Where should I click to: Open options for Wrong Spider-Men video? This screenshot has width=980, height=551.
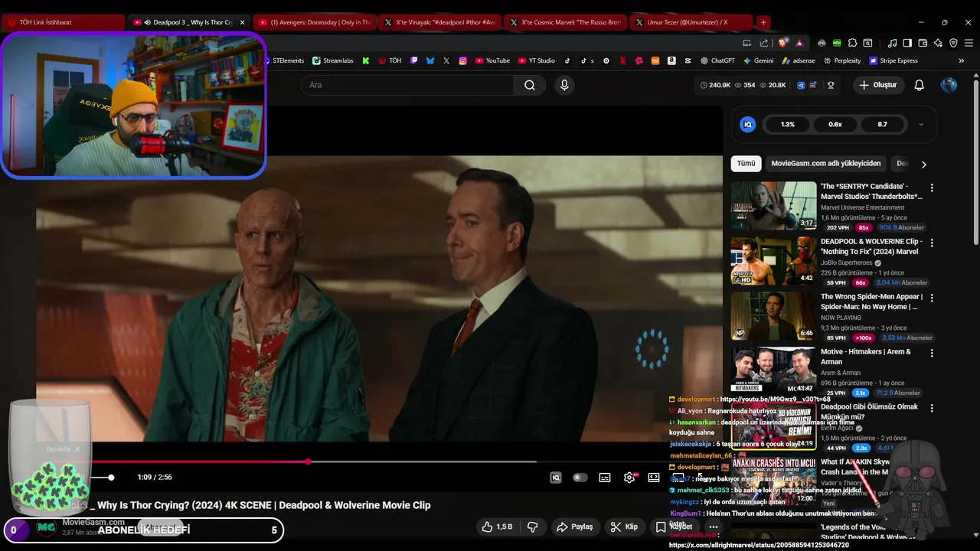(x=932, y=298)
